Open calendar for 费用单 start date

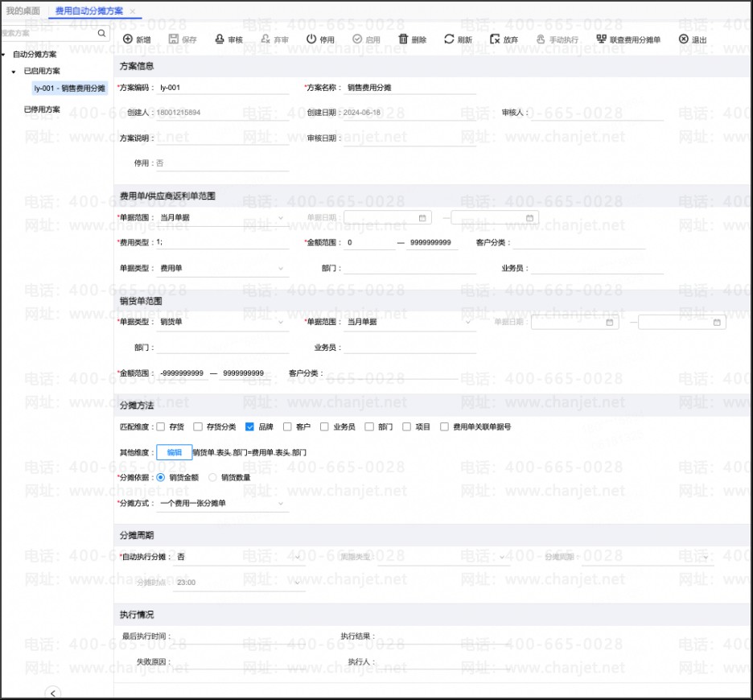pos(422,218)
